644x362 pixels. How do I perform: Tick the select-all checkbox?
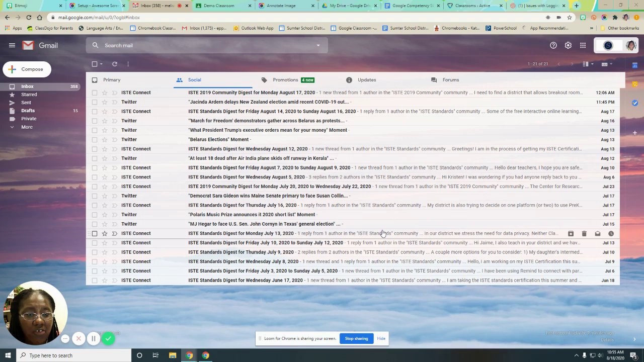[95, 64]
